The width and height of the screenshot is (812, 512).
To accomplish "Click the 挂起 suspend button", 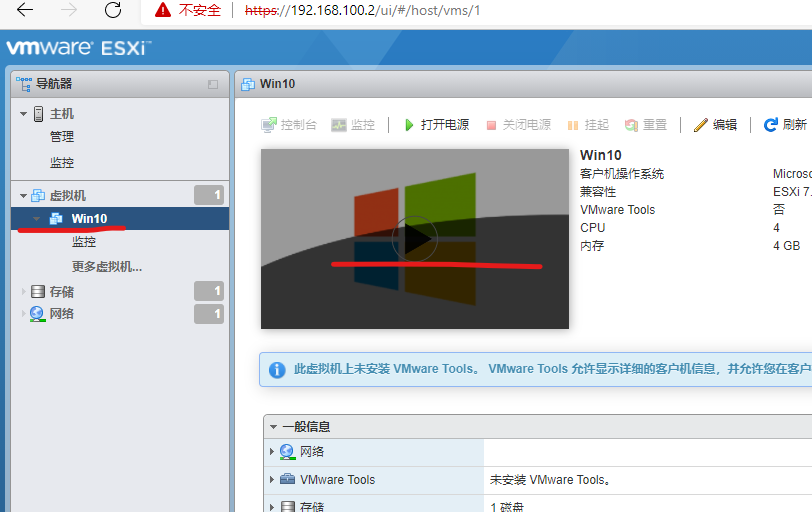I will (x=588, y=125).
